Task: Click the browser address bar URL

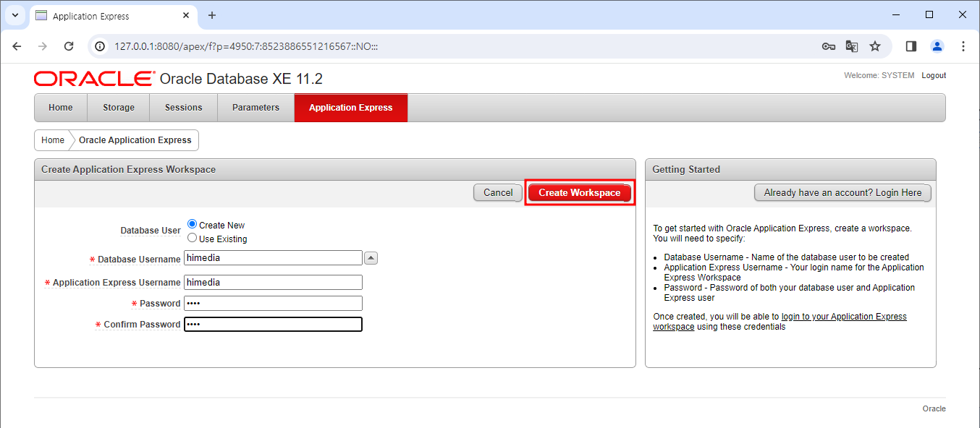Action: click(247, 46)
